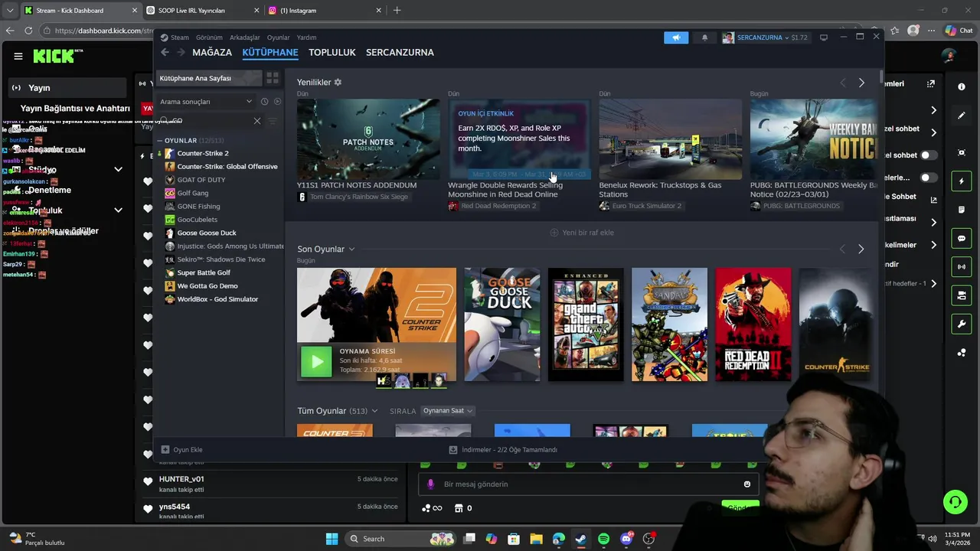The width and height of the screenshot is (980, 551).
Task: Open the Oynanan Saat sort dropdown
Action: coord(448,411)
